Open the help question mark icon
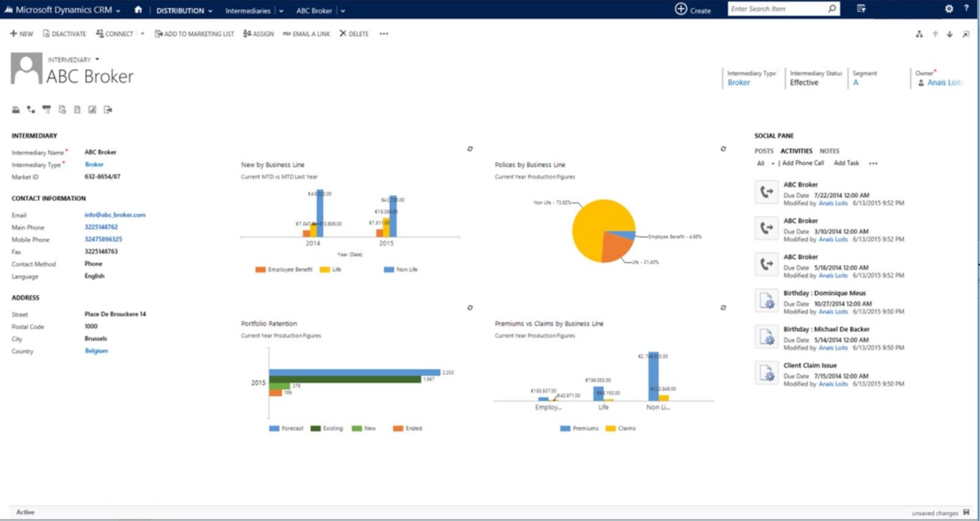The width and height of the screenshot is (980, 521). point(967,9)
